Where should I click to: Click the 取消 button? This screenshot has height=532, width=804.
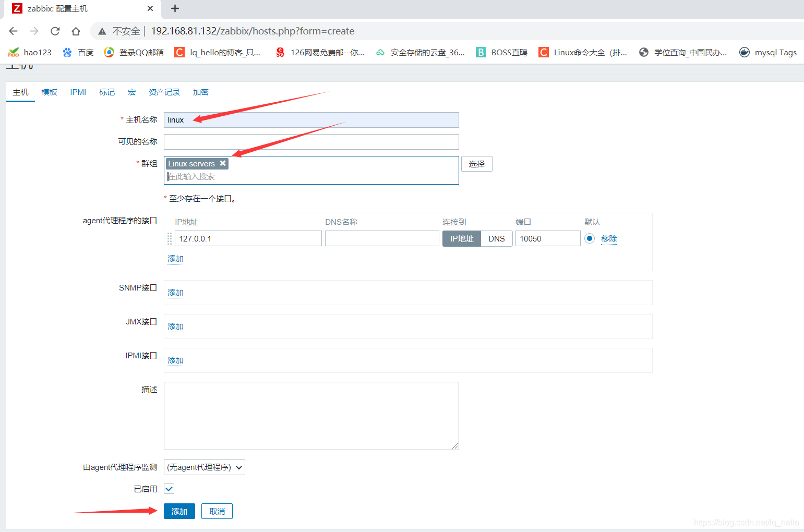(x=217, y=511)
